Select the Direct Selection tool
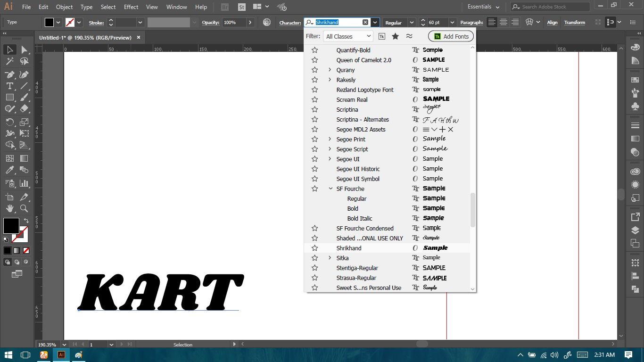The image size is (644, 362). tap(24, 49)
